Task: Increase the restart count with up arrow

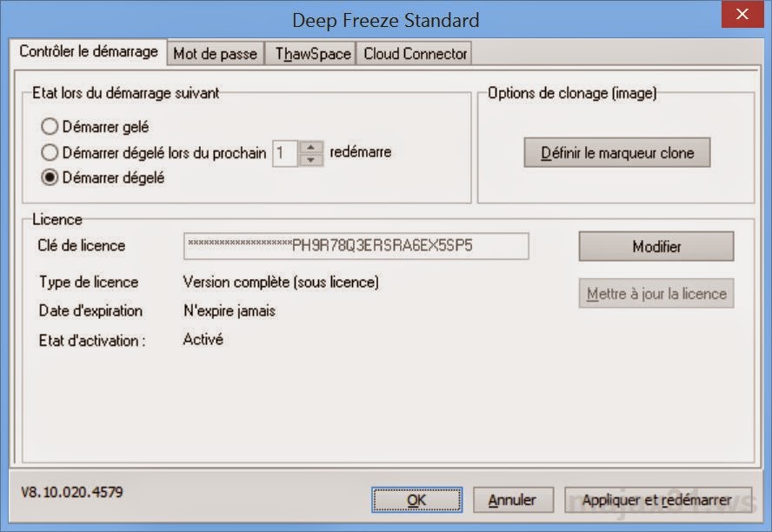Action: tap(311, 147)
